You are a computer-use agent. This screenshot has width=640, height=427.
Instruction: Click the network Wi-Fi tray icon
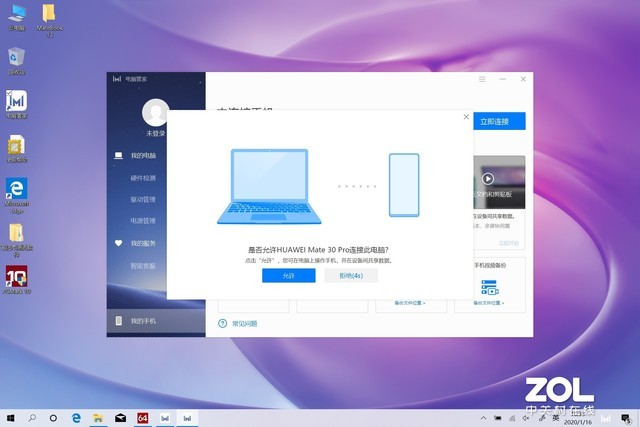(x=512, y=418)
